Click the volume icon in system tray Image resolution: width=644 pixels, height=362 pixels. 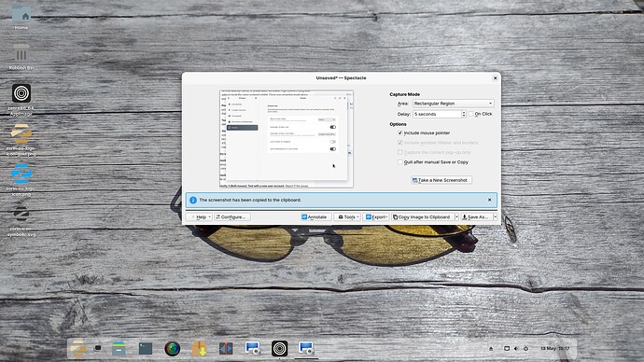pyautogui.click(x=516, y=348)
